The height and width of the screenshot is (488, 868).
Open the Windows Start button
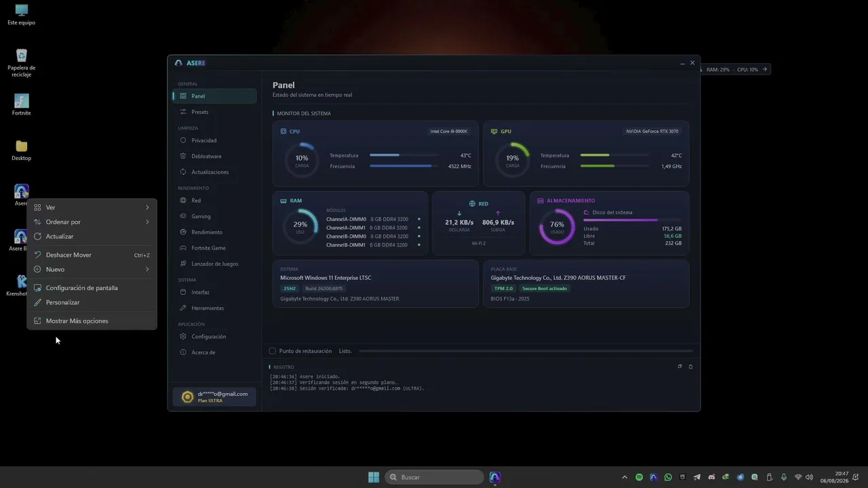pyautogui.click(x=374, y=477)
